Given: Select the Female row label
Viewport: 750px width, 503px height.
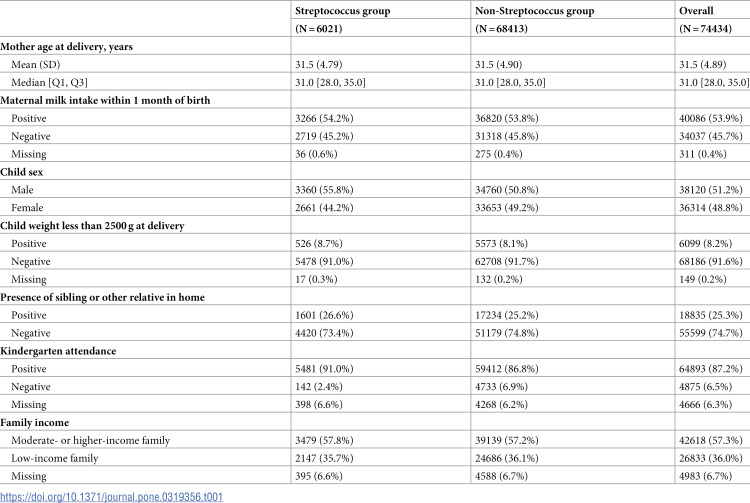Looking at the screenshot, I should coord(31,205).
